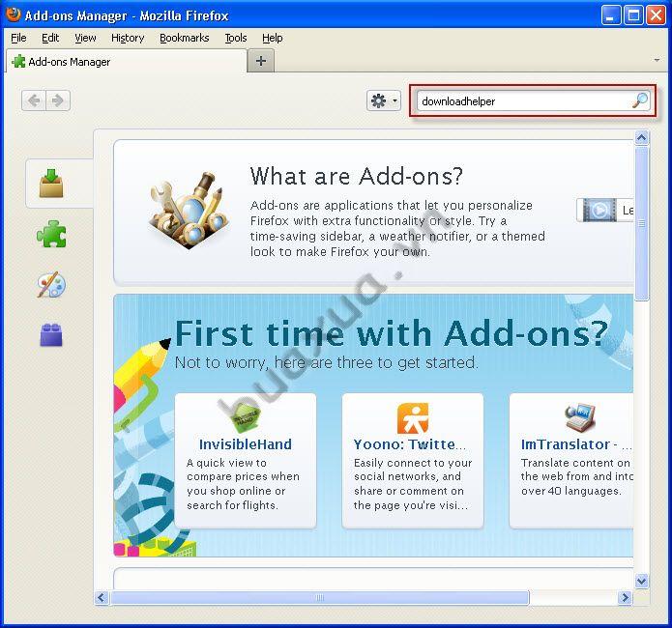The height and width of the screenshot is (628, 672).
Task: Open the File menu
Action: [x=18, y=38]
